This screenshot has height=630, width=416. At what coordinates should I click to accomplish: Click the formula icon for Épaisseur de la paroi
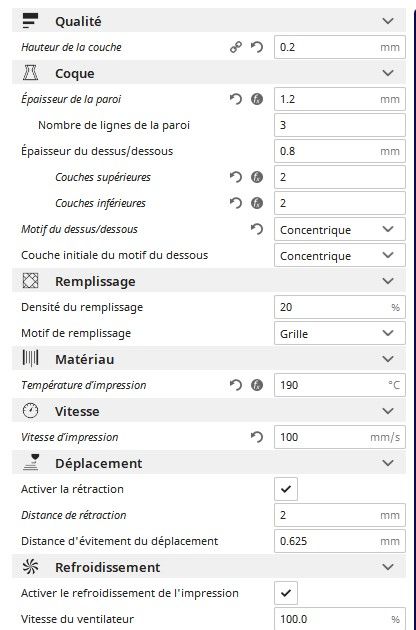tap(257, 99)
